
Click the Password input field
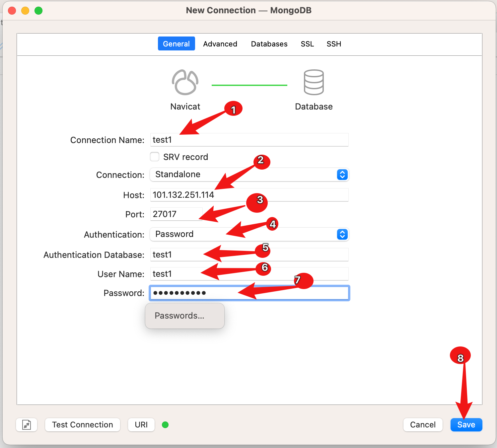(x=249, y=293)
